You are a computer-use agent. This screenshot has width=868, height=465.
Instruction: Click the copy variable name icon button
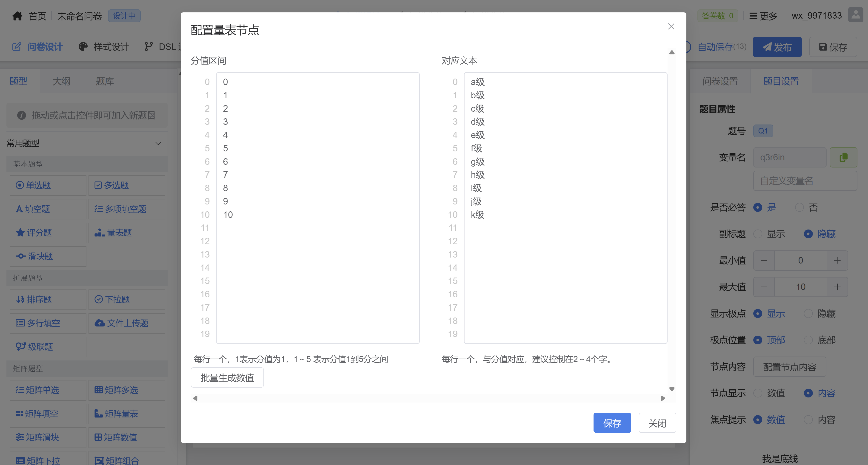pyautogui.click(x=843, y=157)
